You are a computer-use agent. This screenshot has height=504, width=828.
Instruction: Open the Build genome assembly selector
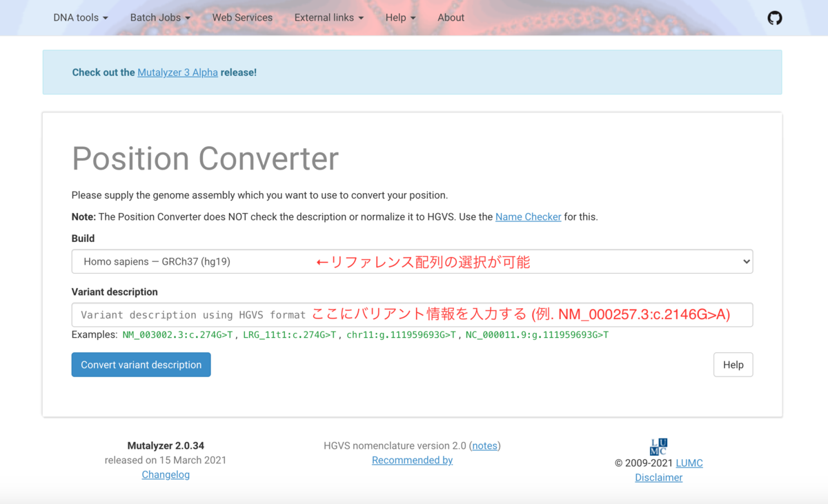[x=412, y=261]
